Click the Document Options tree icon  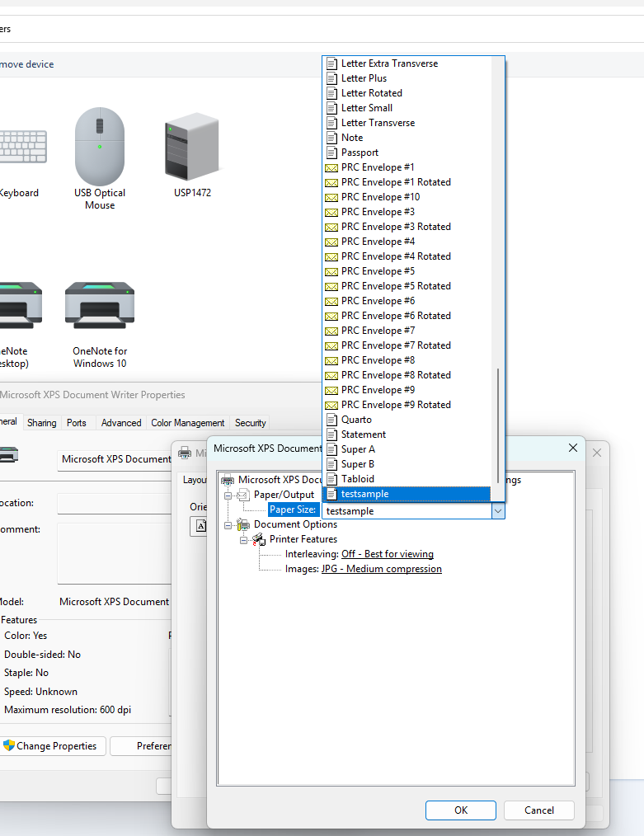point(243,524)
